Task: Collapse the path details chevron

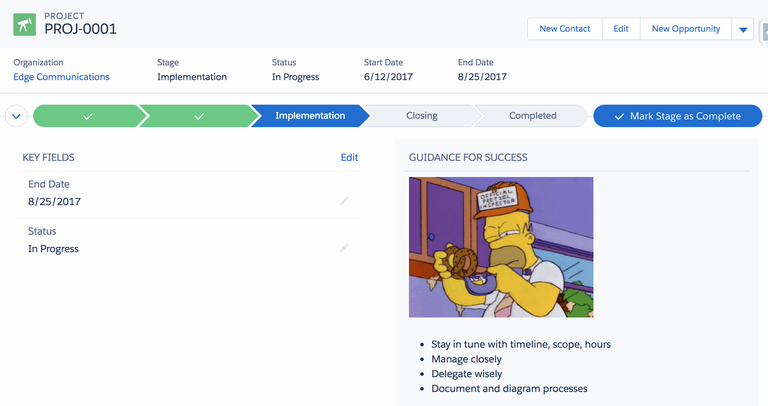Action: click(x=16, y=116)
